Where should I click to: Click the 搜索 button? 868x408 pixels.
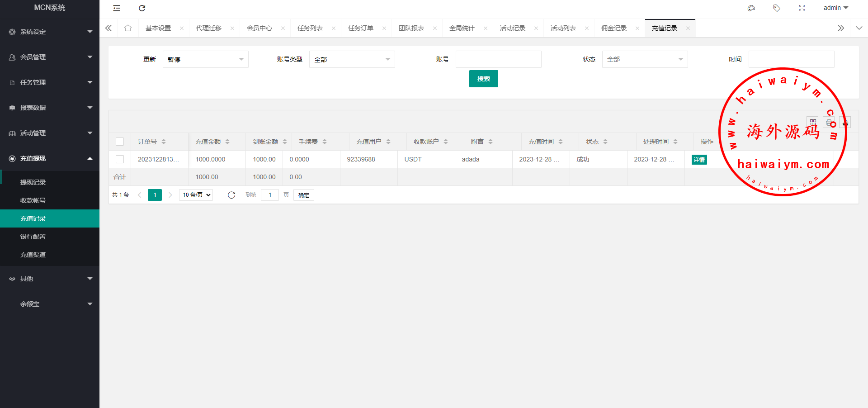point(483,79)
